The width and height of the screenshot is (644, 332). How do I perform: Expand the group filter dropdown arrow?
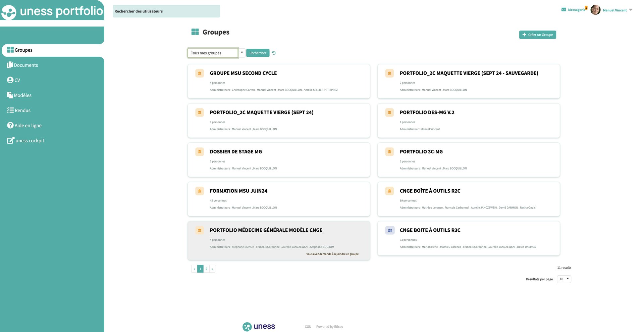[x=242, y=53]
